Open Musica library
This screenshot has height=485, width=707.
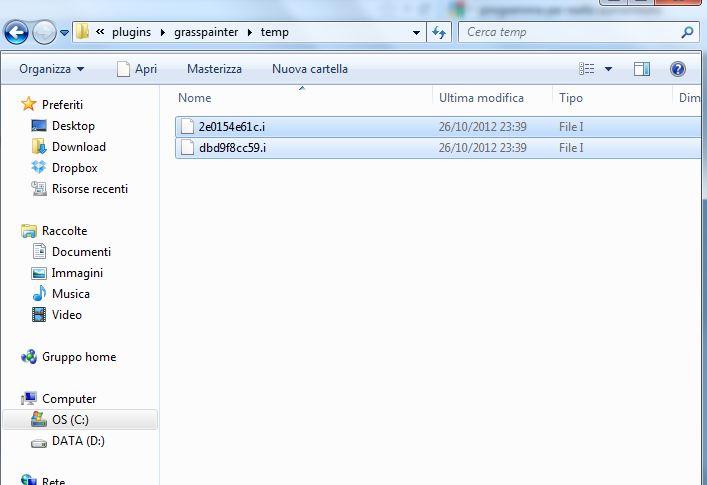[71, 294]
